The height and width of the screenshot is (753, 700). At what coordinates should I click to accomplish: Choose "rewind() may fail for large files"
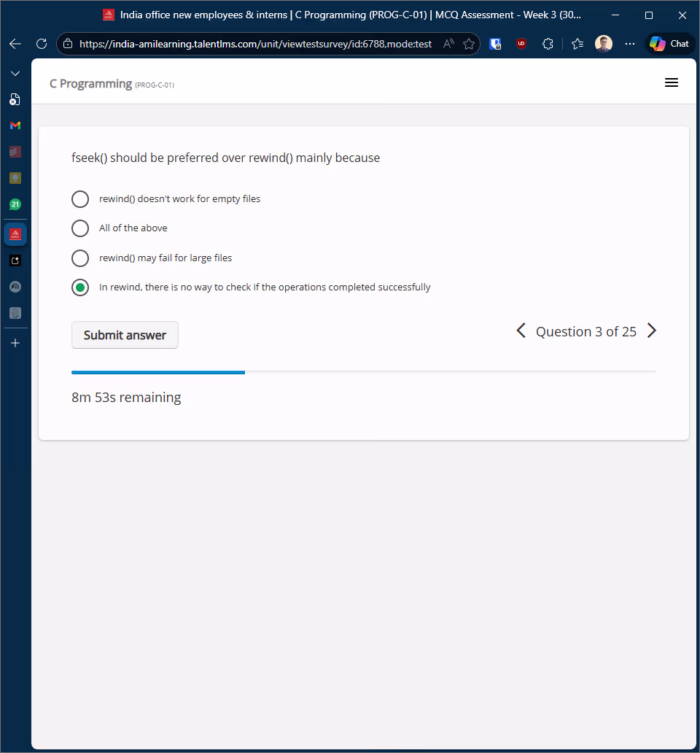(x=80, y=258)
